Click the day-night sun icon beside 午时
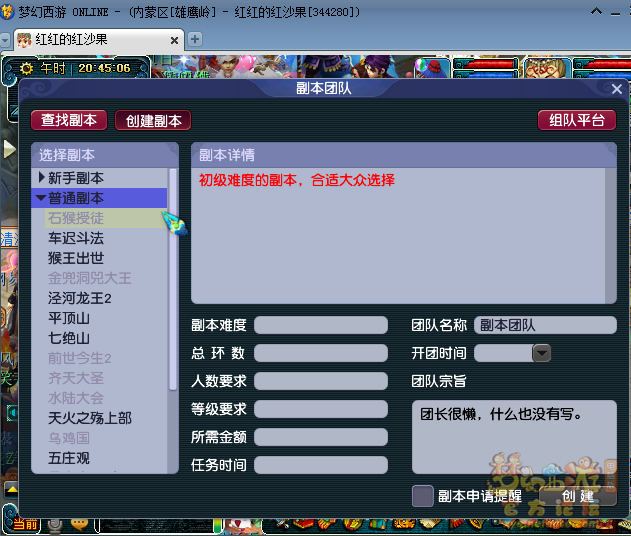This screenshot has height=536, width=631. click(x=26, y=68)
